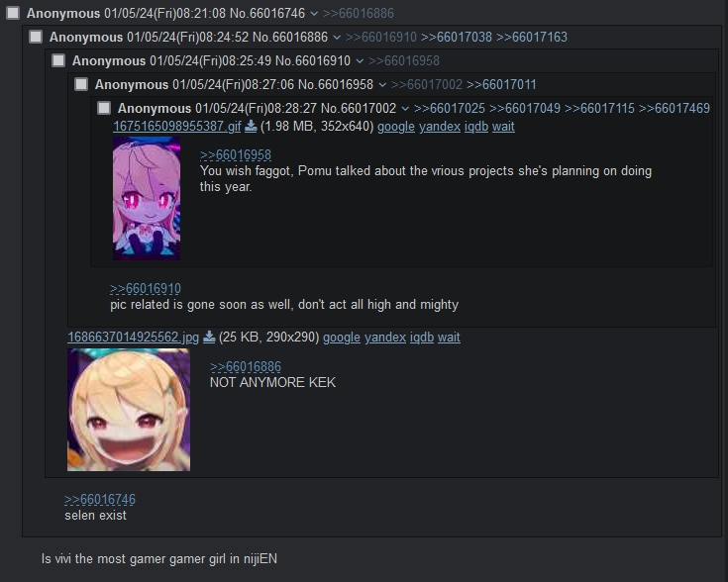Open post menu arrow for No.66016886
The height and width of the screenshot is (582, 728).
337,38
